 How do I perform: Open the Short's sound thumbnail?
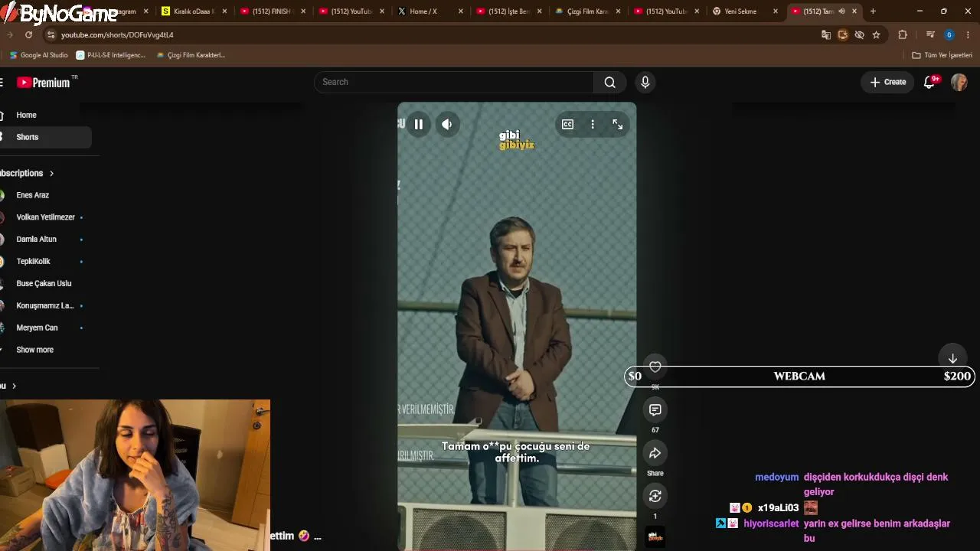click(655, 536)
